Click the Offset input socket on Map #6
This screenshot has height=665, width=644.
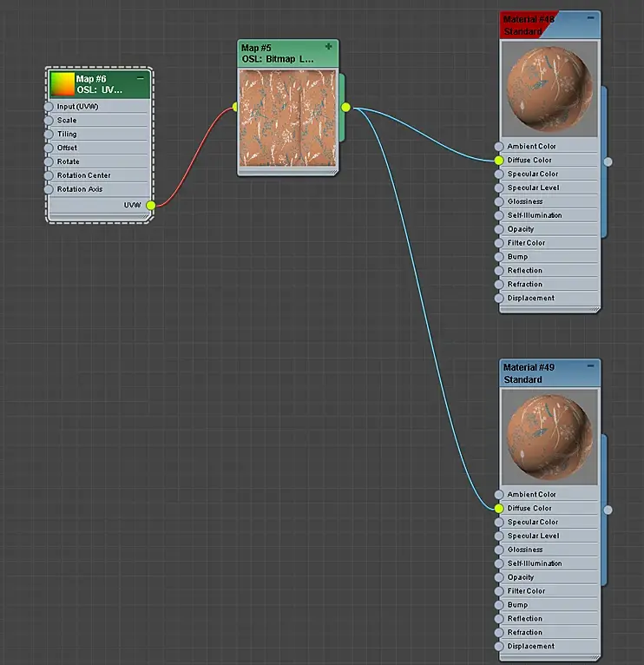49,148
